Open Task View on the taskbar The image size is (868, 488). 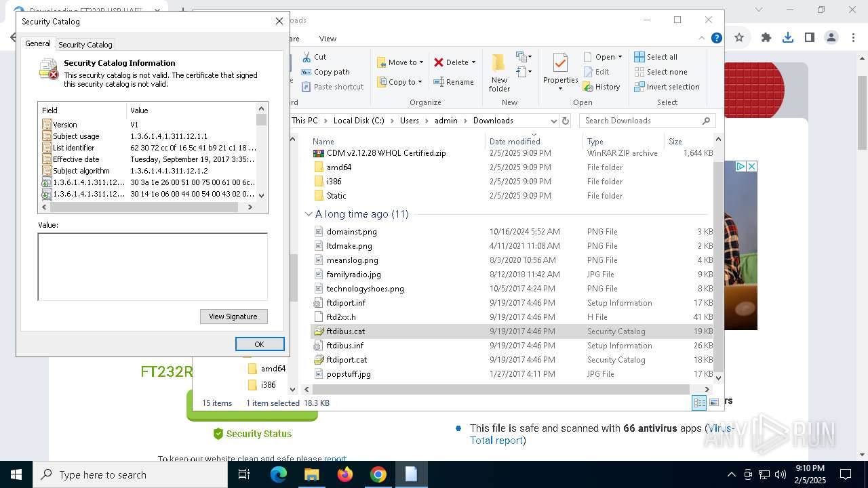pos(245,474)
